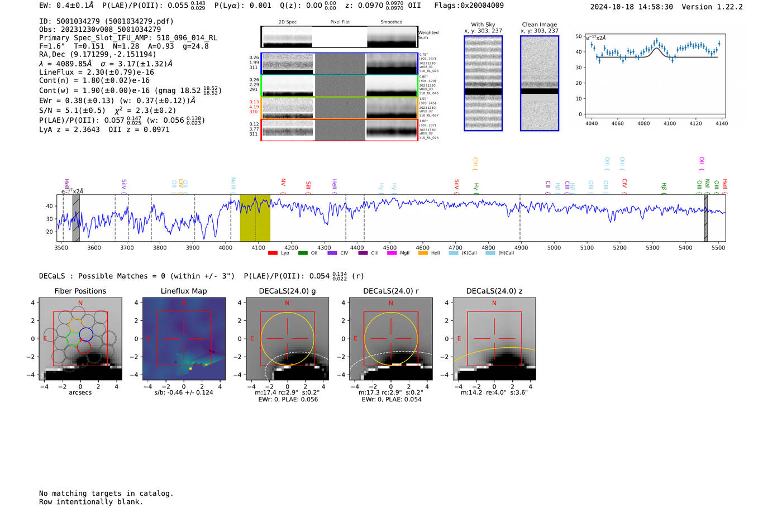Click the Clean Image fiber cutout
782x532 pixels.
pos(540,83)
